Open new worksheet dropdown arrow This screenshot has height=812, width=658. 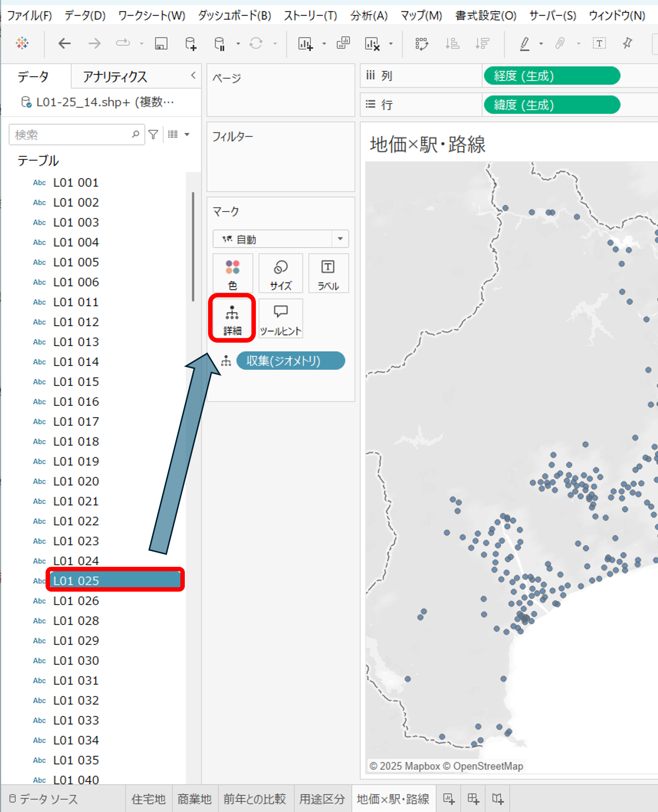[x=324, y=44]
